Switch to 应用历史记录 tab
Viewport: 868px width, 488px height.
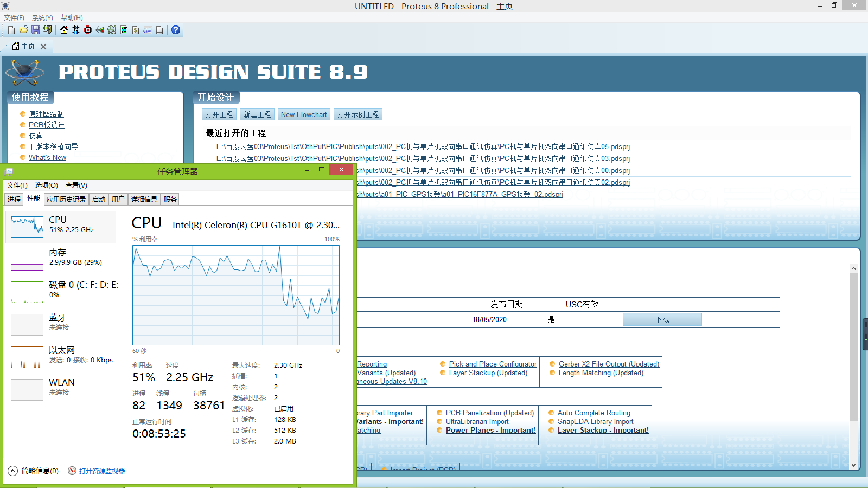[x=66, y=200]
